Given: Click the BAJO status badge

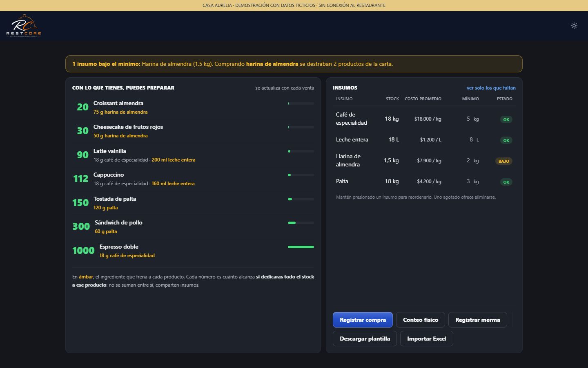Looking at the screenshot, I should point(504,161).
